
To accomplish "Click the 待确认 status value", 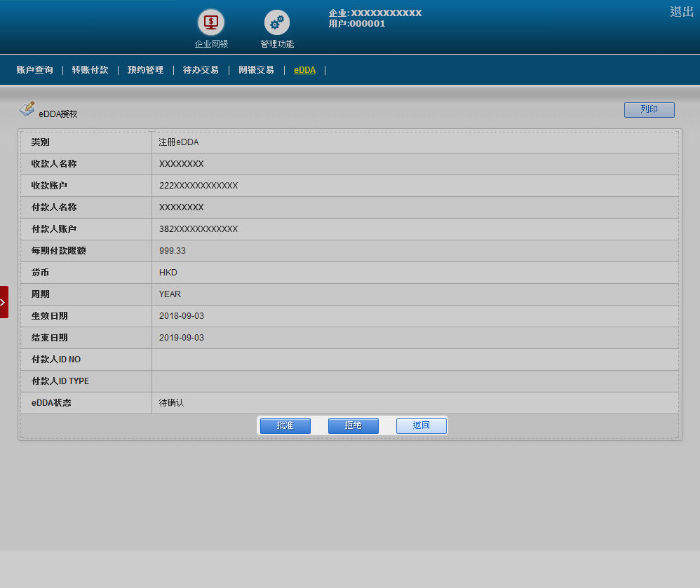I will [171, 403].
